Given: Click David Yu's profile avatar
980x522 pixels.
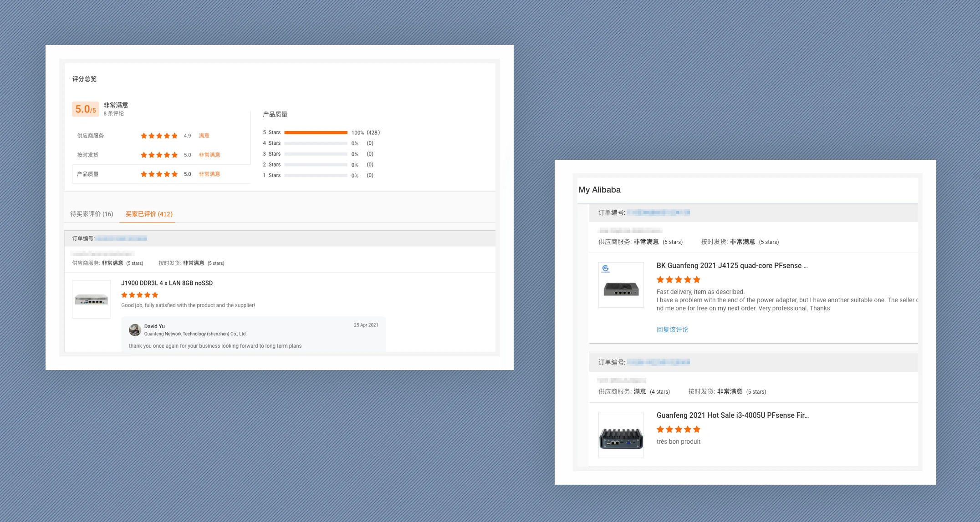Looking at the screenshot, I should (x=134, y=330).
